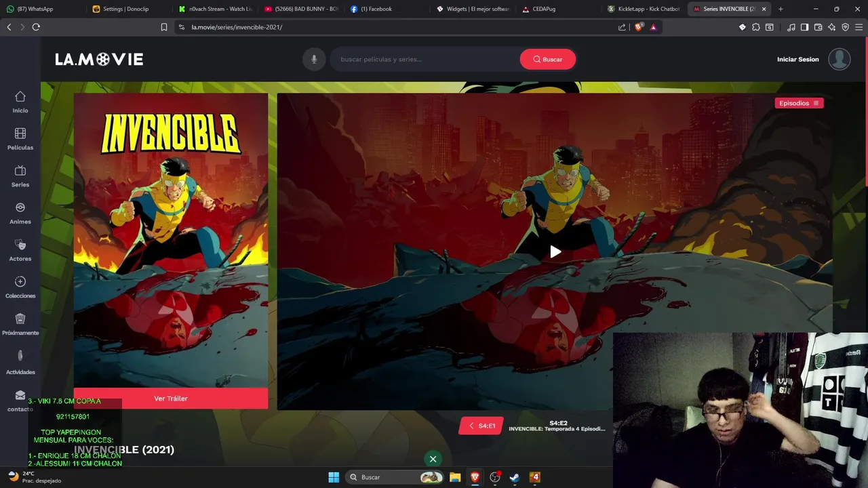This screenshot has width=868, height=488.
Task: Switch to WhatsApp browser tab
Action: coord(42,9)
